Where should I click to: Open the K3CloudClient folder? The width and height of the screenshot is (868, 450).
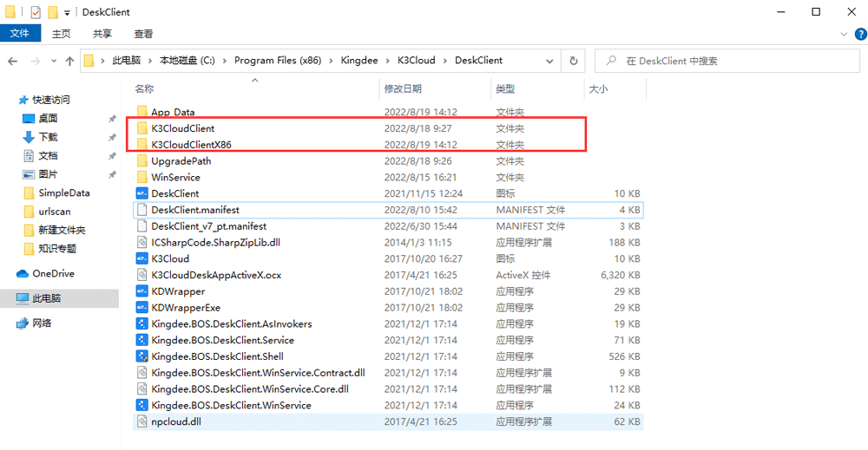point(182,128)
